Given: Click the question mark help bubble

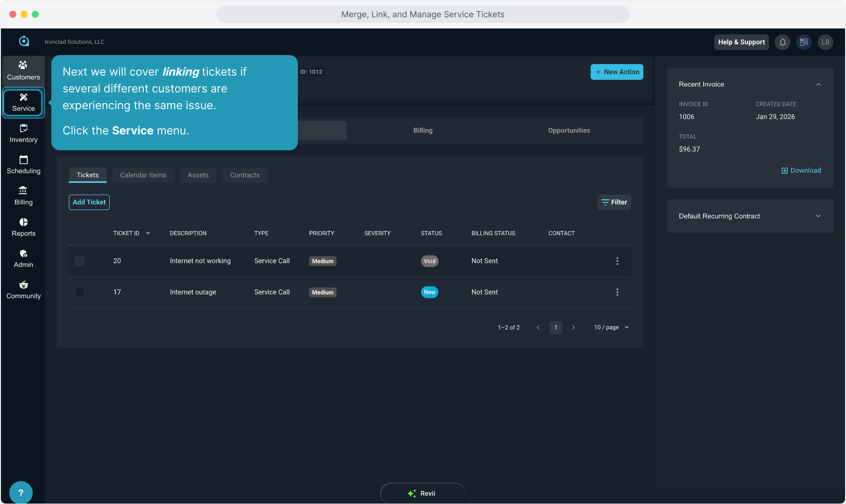Looking at the screenshot, I should pos(21,492).
